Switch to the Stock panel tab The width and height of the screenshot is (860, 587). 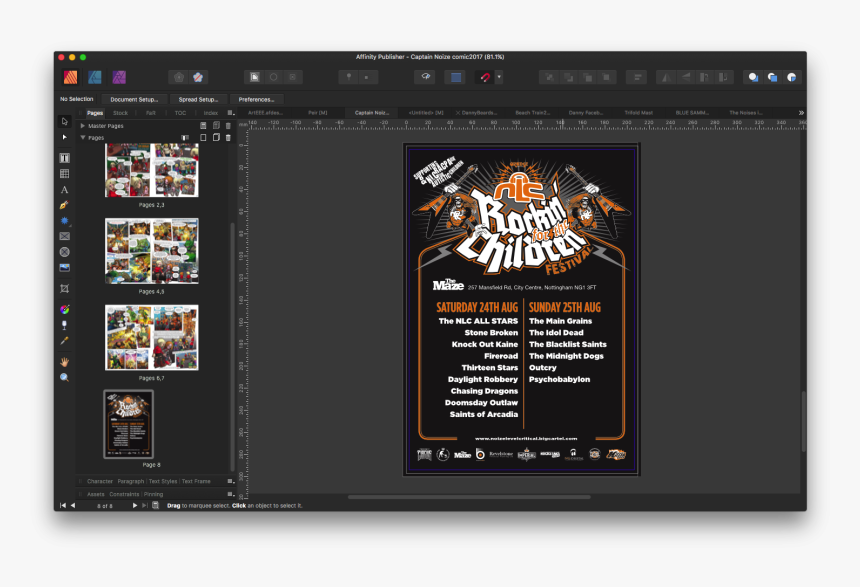point(120,113)
